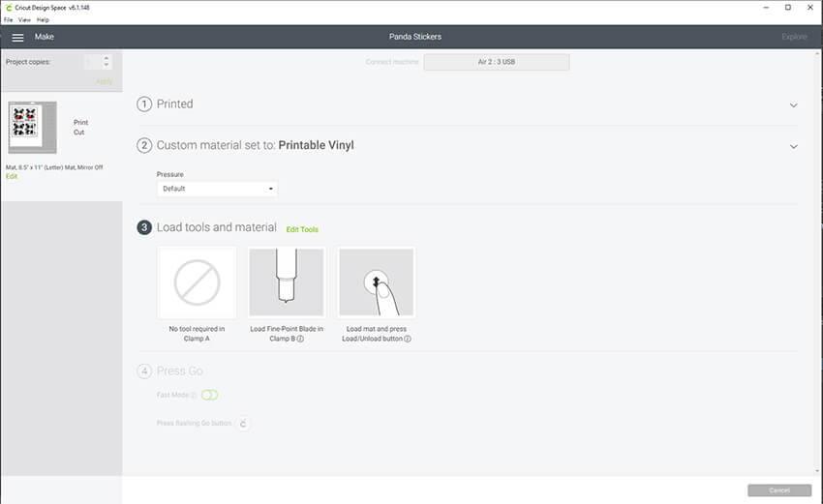Click the flashing Go button icon
Screen dimensions: 823x504
pyautogui.click(x=243, y=424)
